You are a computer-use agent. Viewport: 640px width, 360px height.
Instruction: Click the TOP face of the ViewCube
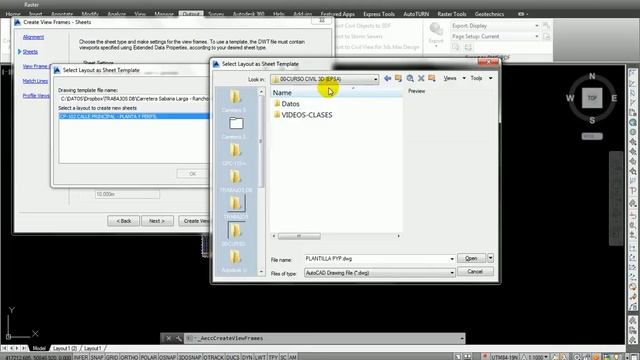pos(592,98)
